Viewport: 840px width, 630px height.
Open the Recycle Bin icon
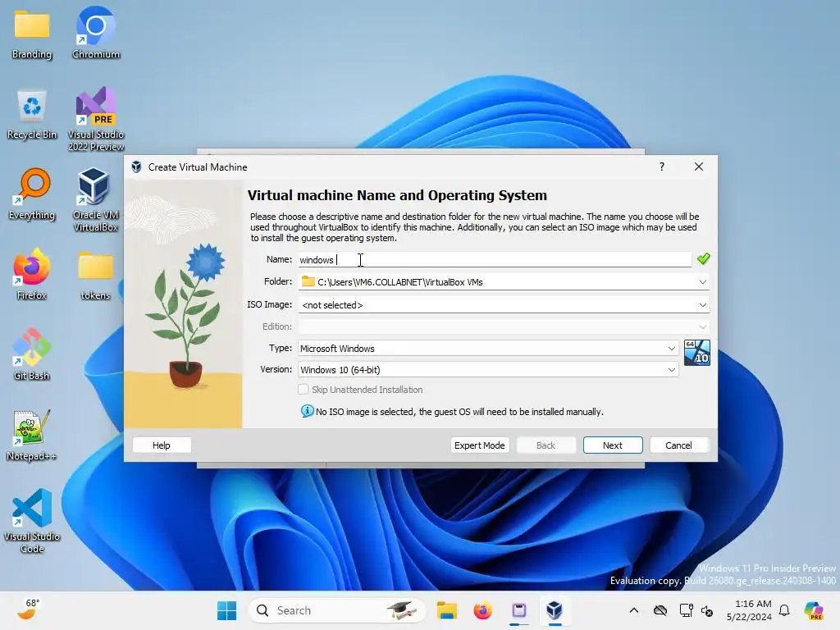32,115
